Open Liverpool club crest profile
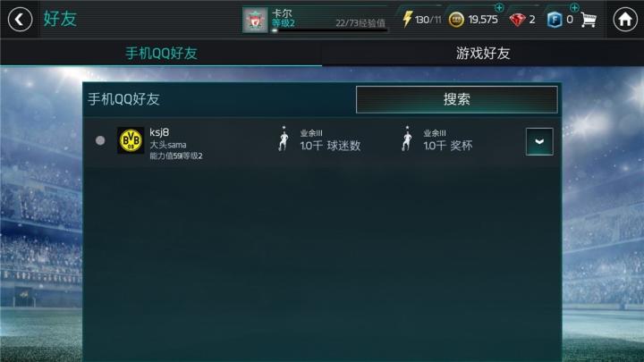The width and height of the screenshot is (644, 362). coord(255,20)
